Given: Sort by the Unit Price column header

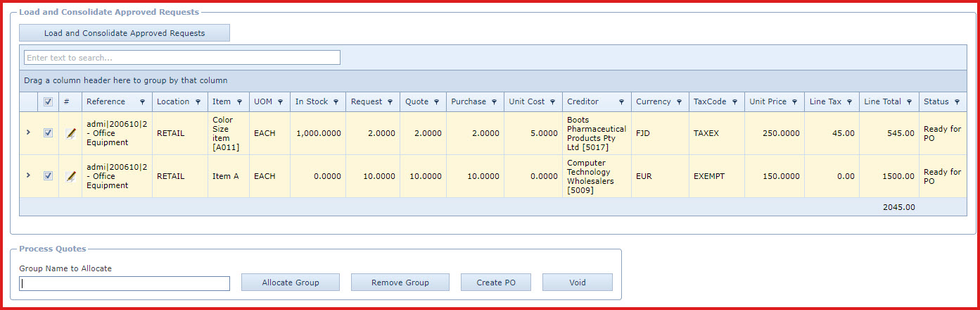Looking at the screenshot, I should [768, 102].
